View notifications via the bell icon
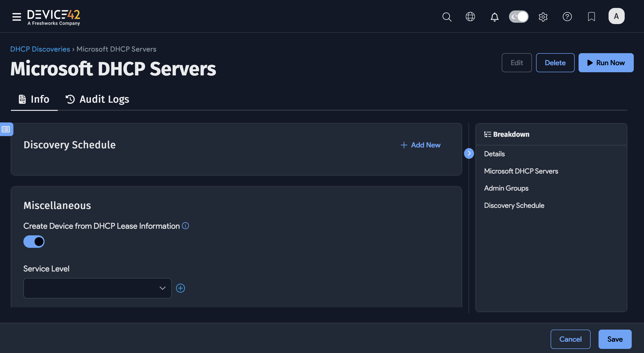The width and height of the screenshot is (644, 353). click(x=494, y=17)
